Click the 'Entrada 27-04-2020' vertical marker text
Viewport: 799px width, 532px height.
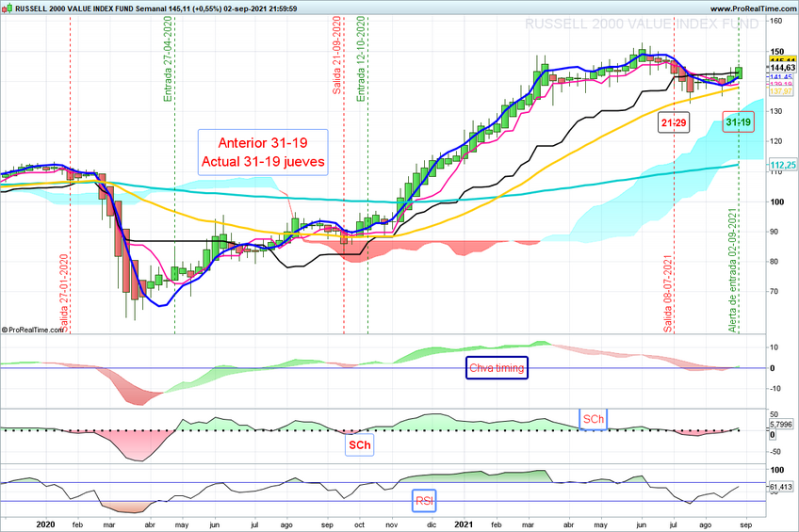[x=168, y=59]
